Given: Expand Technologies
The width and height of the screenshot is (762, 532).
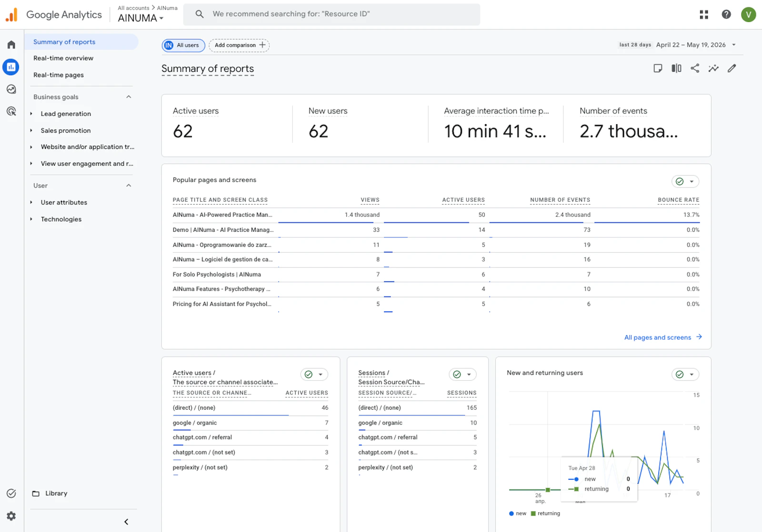Looking at the screenshot, I should pyautogui.click(x=31, y=219).
